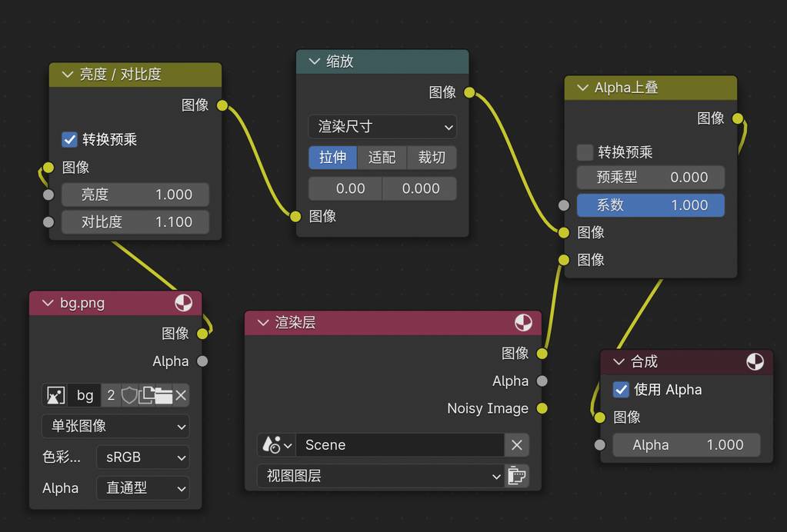
Task: Enable 转换预乘 in Alpha上叠 node
Action: coord(585,152)
